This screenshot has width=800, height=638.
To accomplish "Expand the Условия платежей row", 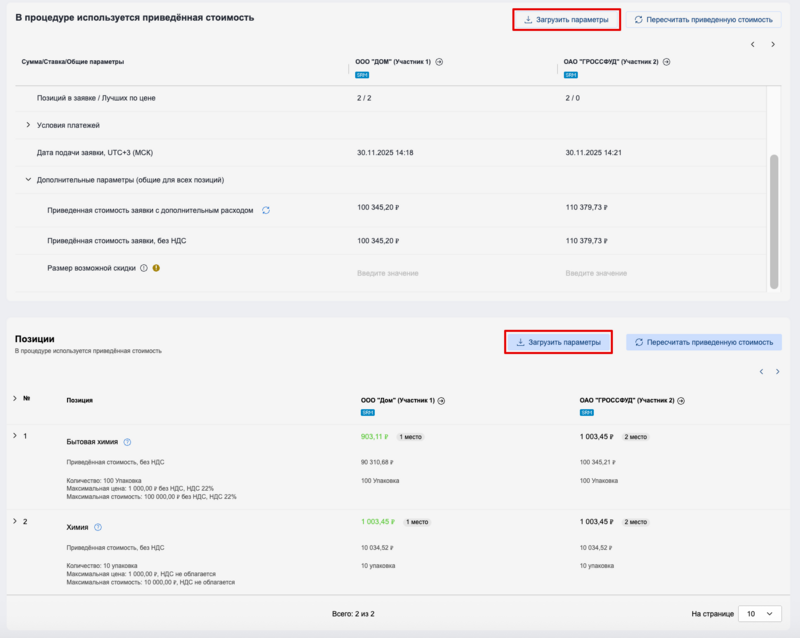I will click(x=27, y=125).
